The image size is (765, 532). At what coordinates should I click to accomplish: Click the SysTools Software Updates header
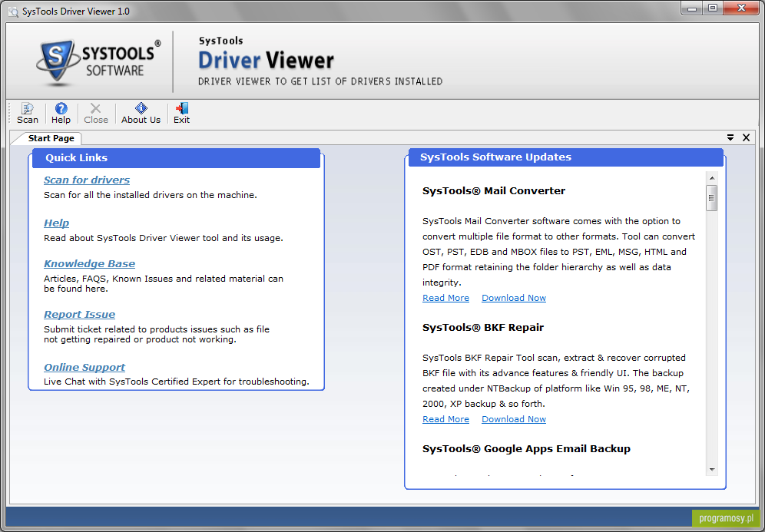566,157
